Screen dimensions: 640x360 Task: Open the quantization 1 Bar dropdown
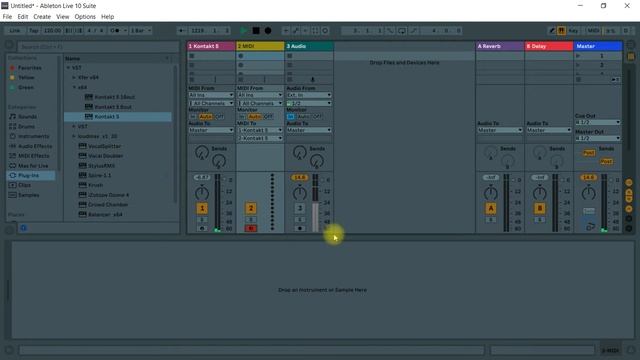pyautogui.click(x=141, y=31)
